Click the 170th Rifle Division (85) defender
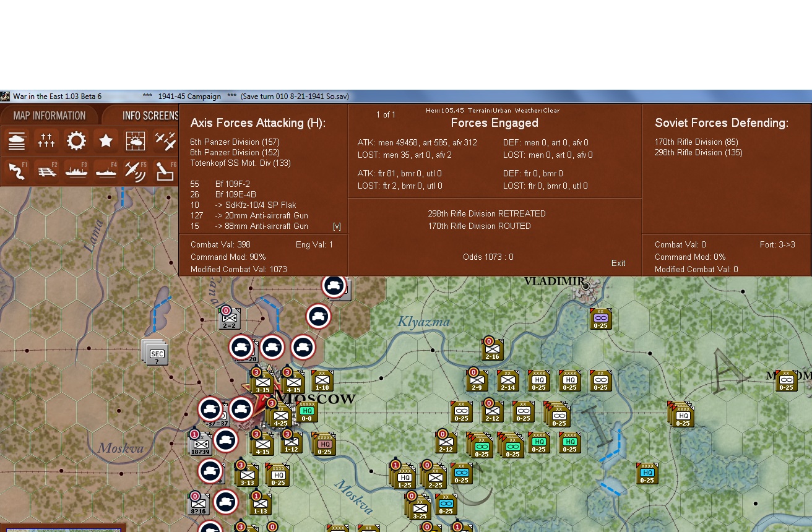 click(696, 142)
